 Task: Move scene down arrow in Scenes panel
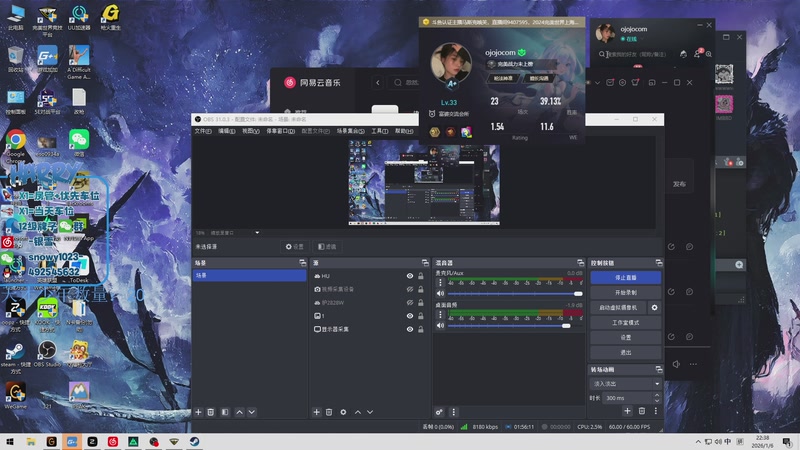(252, 412)
